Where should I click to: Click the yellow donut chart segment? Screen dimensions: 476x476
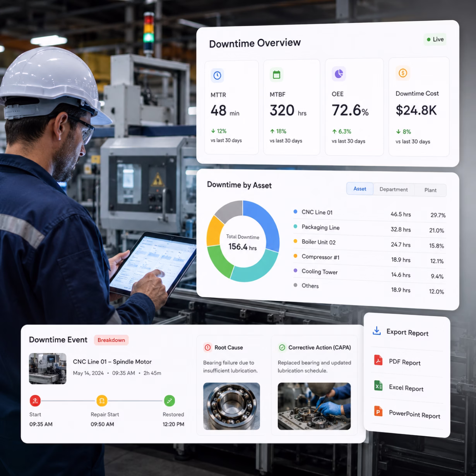pos(213,231)
